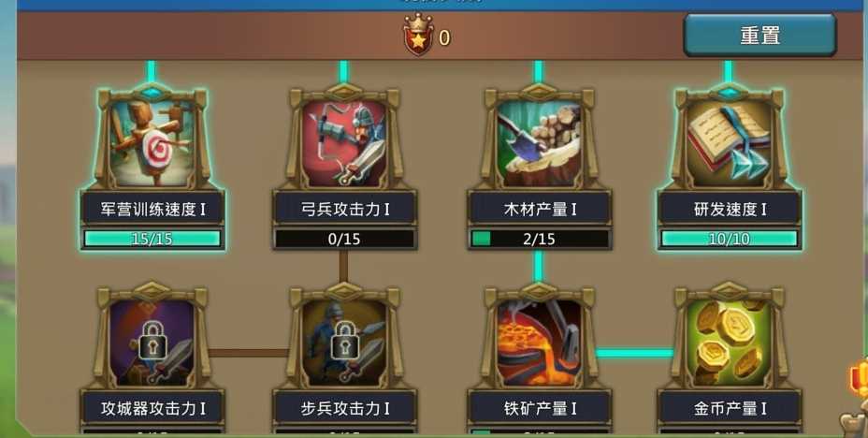Click the 2/15 progress bar under 木材产量
Viewport: 868px width, 438px height.
click(539, 239)
